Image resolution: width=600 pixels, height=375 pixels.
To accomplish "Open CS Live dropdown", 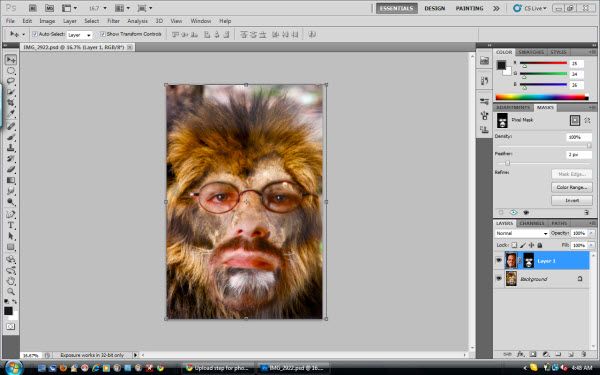I will click(530, 8).
